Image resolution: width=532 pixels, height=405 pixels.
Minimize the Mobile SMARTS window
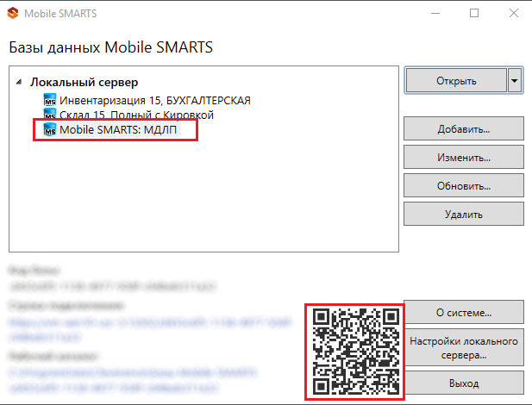(435, 13)
